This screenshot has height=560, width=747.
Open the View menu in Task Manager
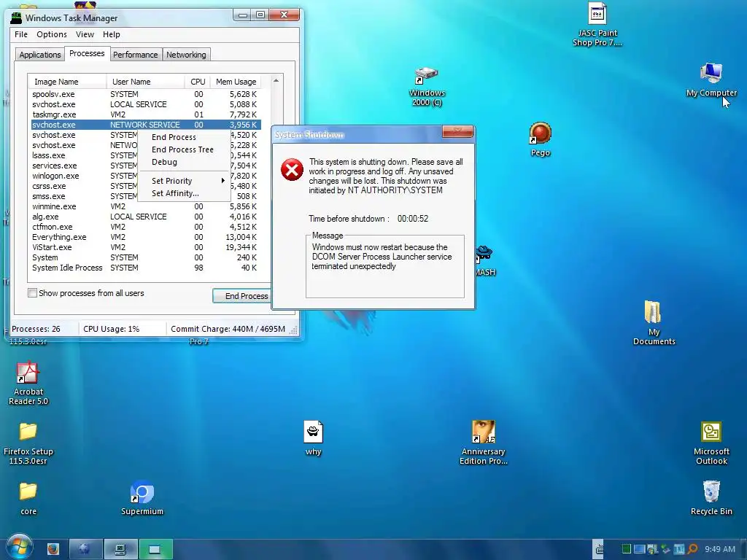85,34
